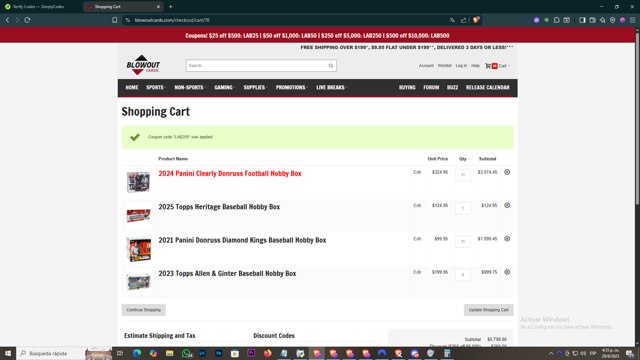The image size is (640, 360).
Task: Click the Continue Shopping button
Action: tap(144, 310)
